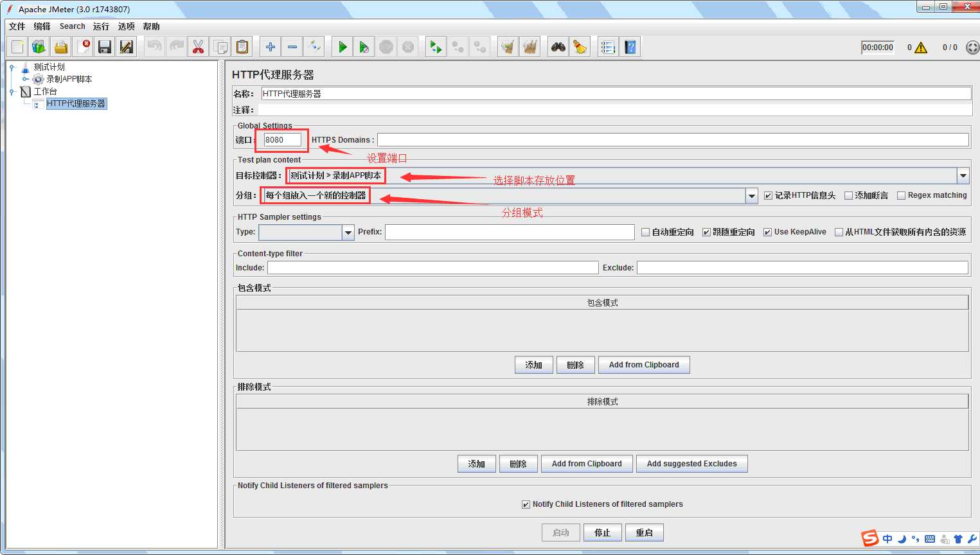Click the Copy icon

tap(220, 47)
